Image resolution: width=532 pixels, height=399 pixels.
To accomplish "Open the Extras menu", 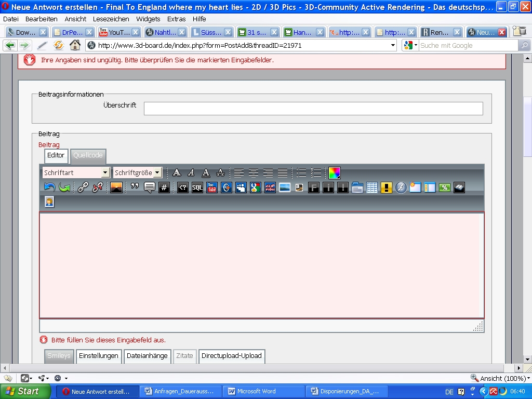I will click(177, 19).
